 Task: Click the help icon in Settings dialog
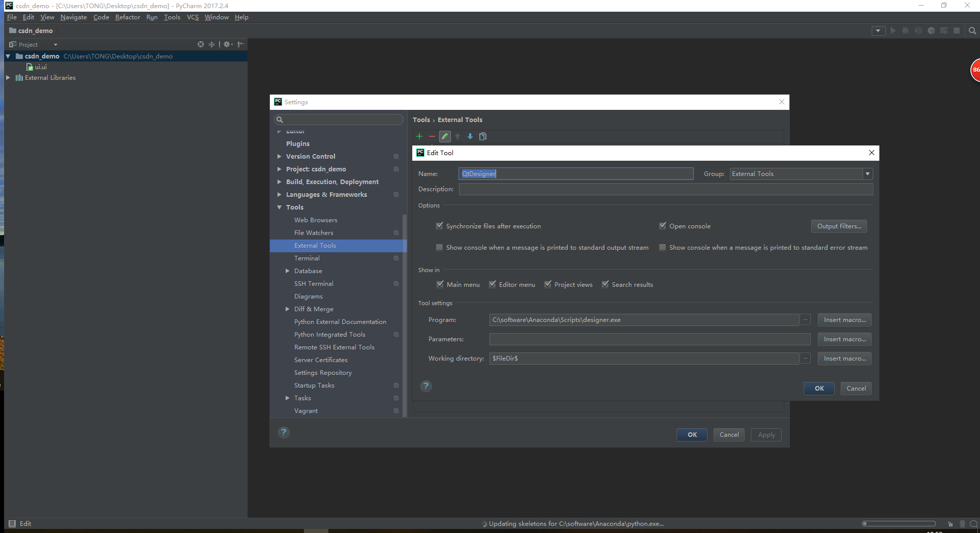click(x=284, y=432)
